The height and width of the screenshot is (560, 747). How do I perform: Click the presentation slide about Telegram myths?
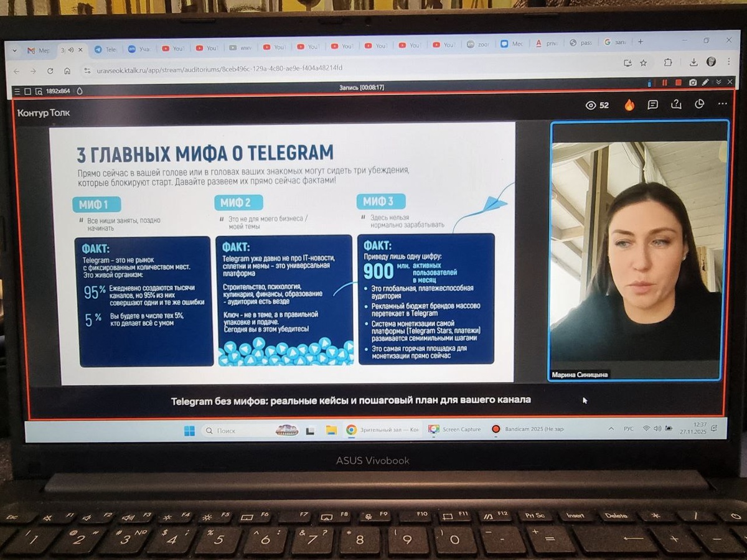click(x=282, y=253)
